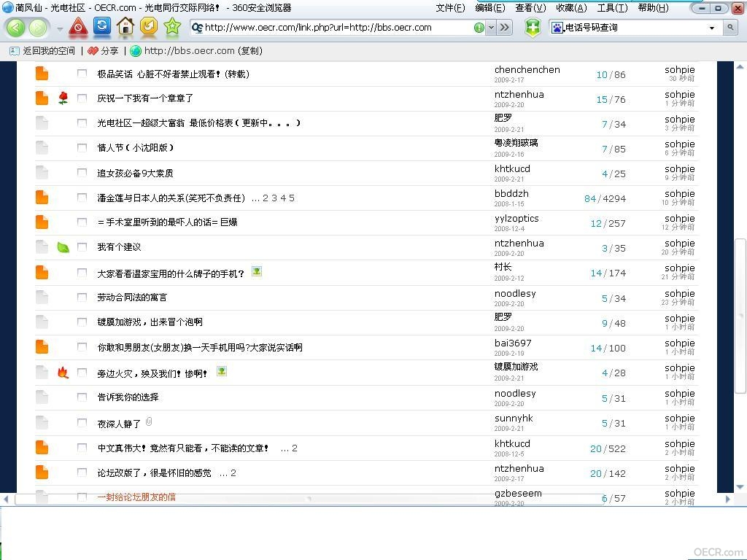Click the vertical scrollbar down arrow
The width and height of the screenshot is (747, 560).
click(740, 486)
